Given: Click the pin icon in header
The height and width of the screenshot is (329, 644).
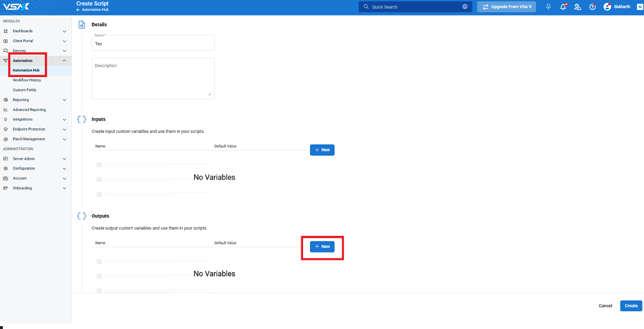Looking at the screenshot, I should pyautogui.click(x=548, y=7).
